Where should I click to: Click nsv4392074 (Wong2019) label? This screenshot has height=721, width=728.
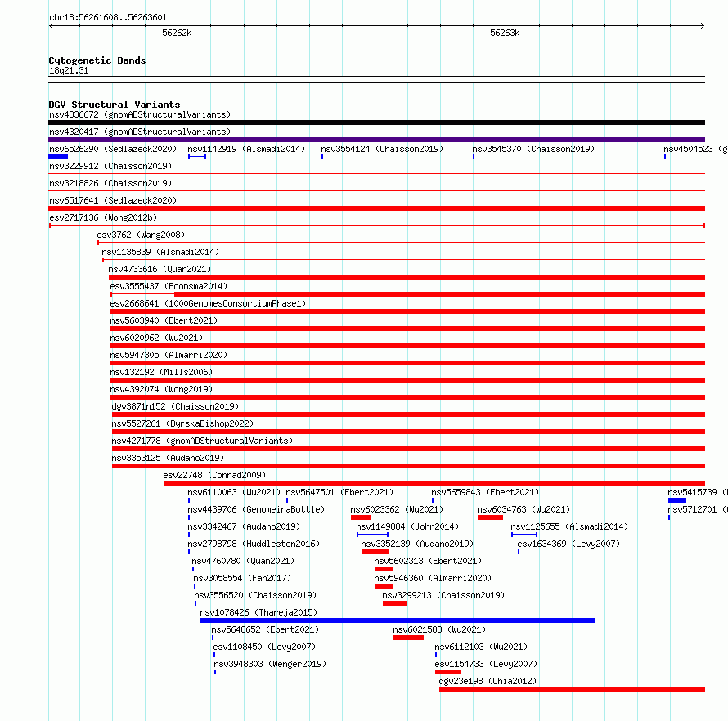(x=161, y=389)
